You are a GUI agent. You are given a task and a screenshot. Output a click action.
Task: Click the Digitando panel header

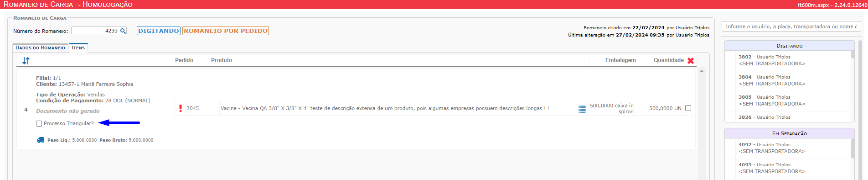[790, 46]
